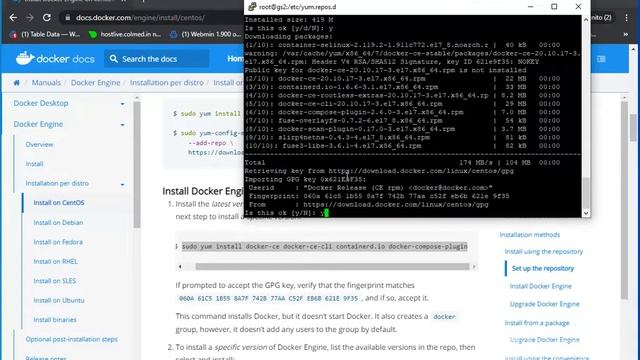This screenshot has width=640, height=360.
Task: Open the Webmin 1.900 bookmark
Action: [206, 34]
